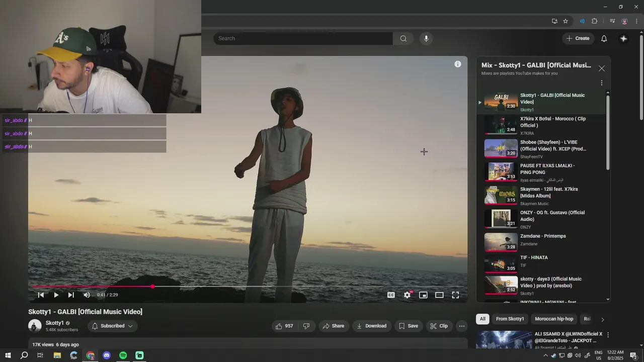Open Zamdane - Printemps in the mix
Viewport: 644px width, 362px height.
click(541, 242)
